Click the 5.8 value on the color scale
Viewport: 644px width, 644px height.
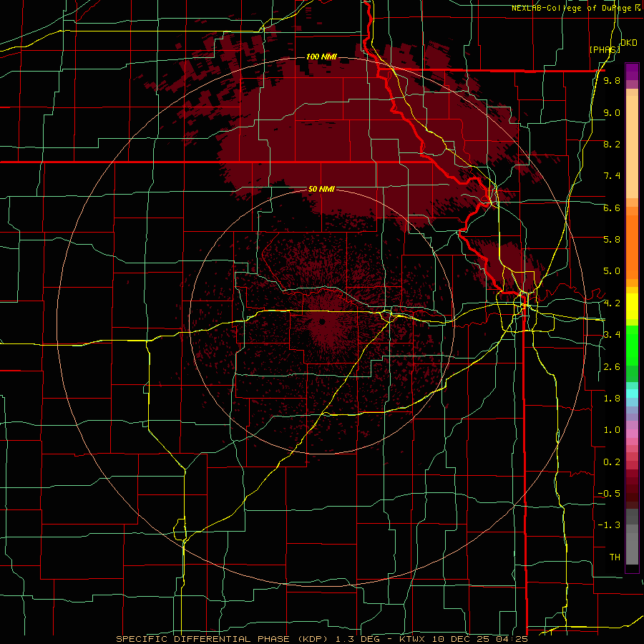coord(612,240)
